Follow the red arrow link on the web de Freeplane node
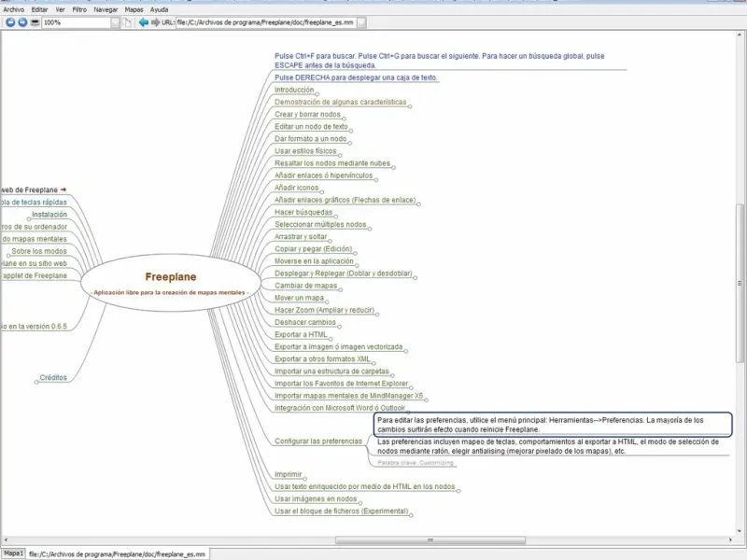The image size is (747, 560). pos(63,189)
